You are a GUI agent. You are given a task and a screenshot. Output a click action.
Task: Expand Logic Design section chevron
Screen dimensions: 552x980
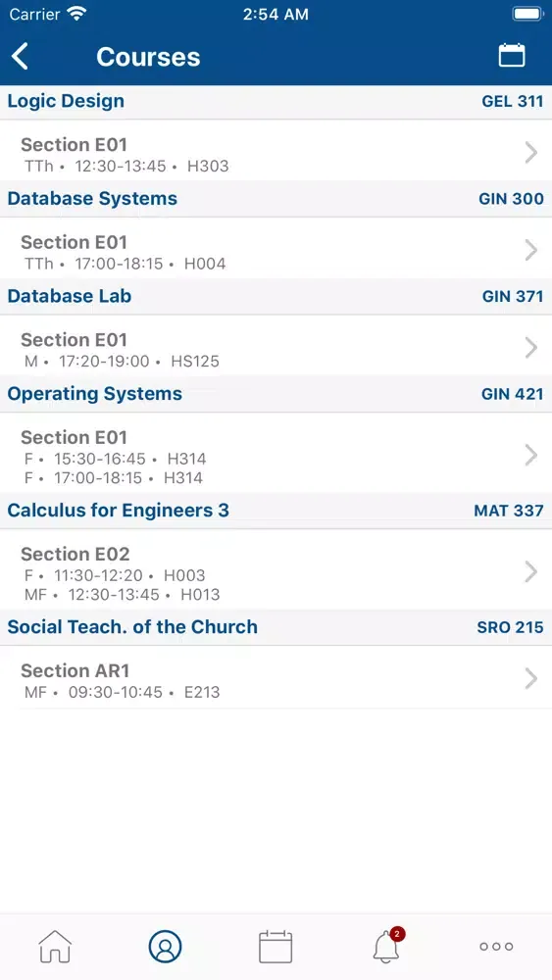(530, 152)
